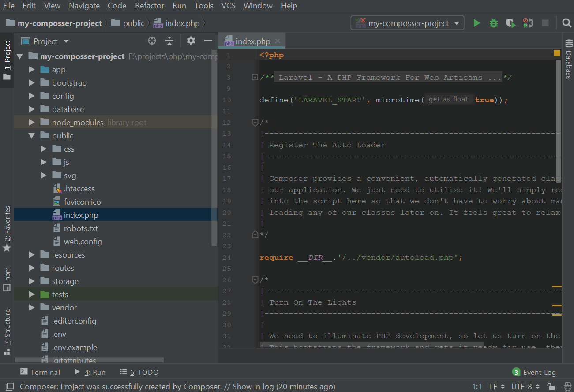Close the index.php editor tab
The image size is (574, 392).
[278, 41]
